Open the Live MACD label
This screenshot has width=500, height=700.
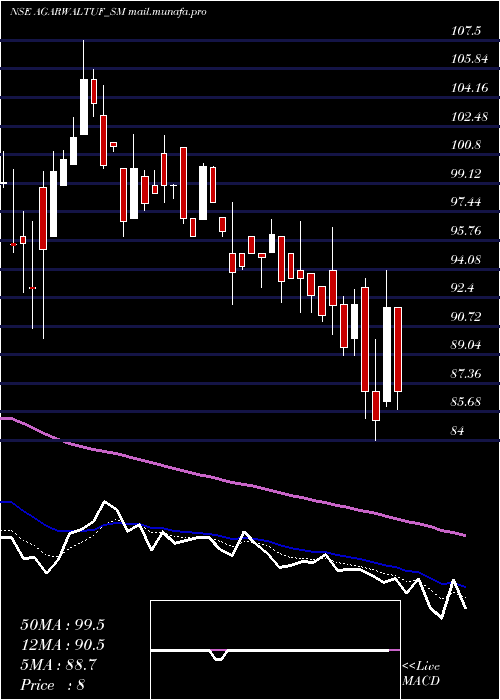421,674
